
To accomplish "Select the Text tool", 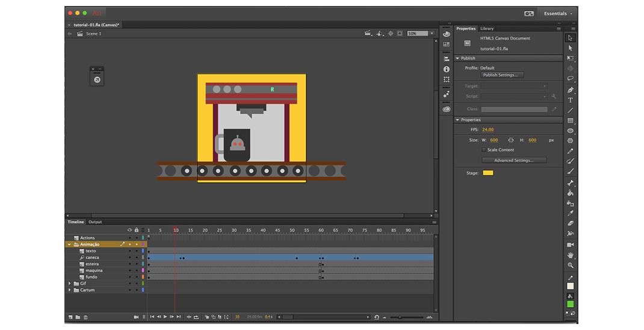I will tap(570, 100).
